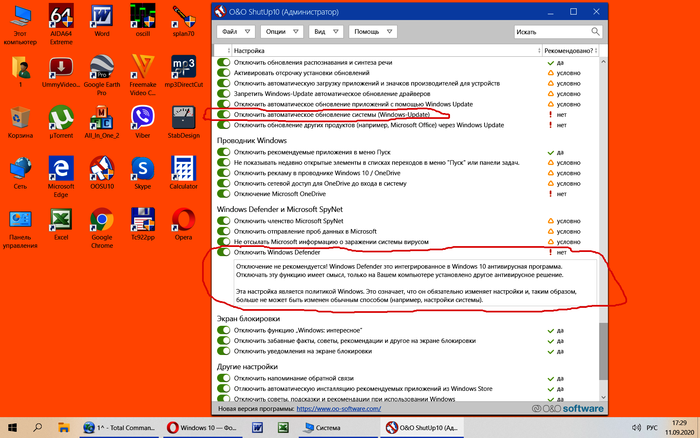Select the Другие настройки section heading
Image resolution: width=700 pixels, height=438 pixels.
(247, 367)
